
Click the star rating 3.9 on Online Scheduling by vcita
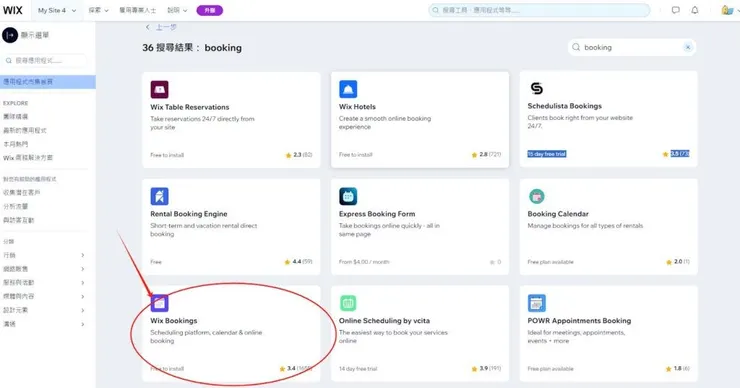coord(486,369)
